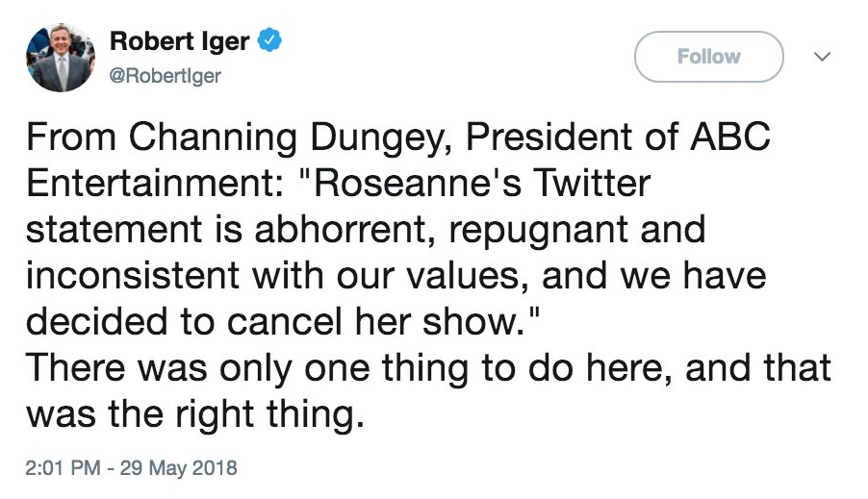The width and height of the screenshot is (868, 499).
Task: Open the @RobertIger handle link
Action: tap(165, 75)
